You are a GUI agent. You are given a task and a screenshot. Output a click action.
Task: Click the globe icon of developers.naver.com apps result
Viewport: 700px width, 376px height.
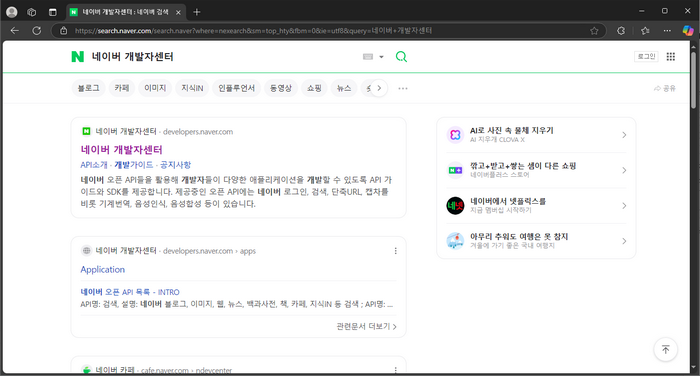coord(87,251)
